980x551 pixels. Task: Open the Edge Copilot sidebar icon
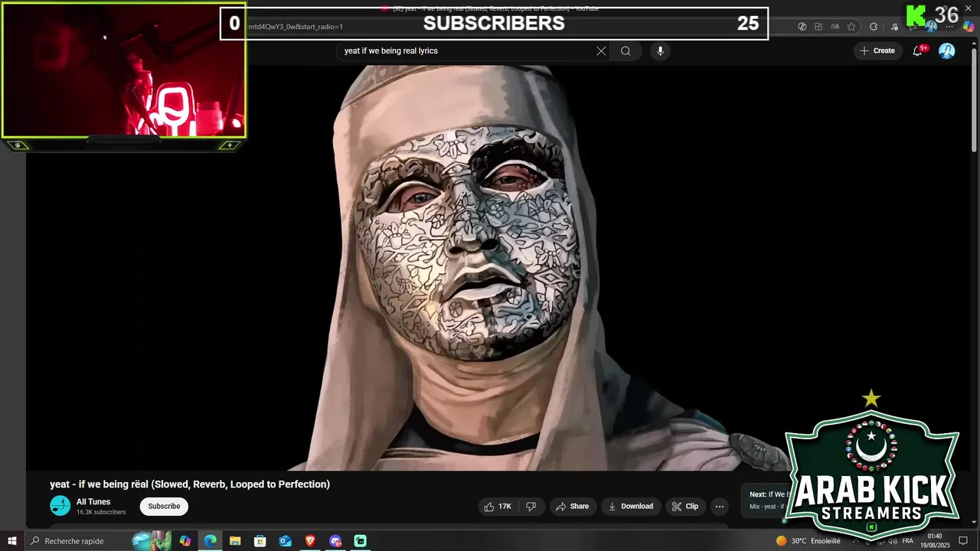(969, 26)
